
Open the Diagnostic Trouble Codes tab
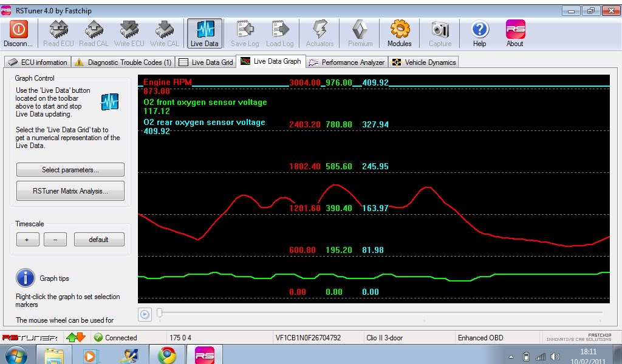click(123, 62)
